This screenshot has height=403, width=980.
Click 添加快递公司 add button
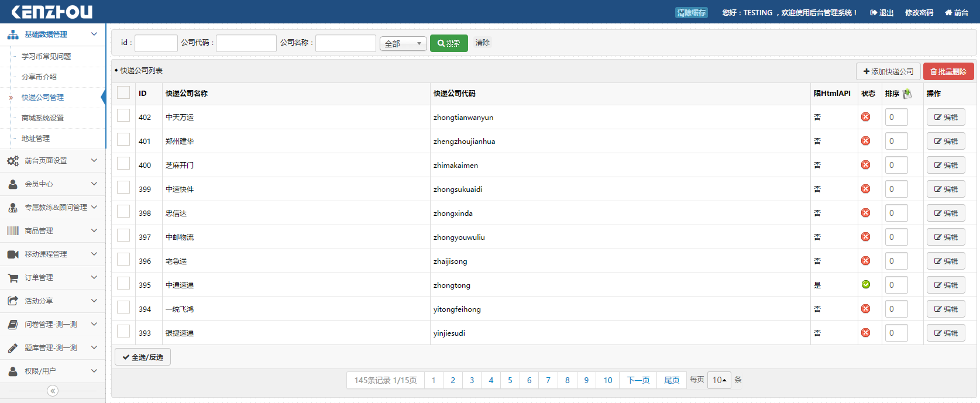888,71
